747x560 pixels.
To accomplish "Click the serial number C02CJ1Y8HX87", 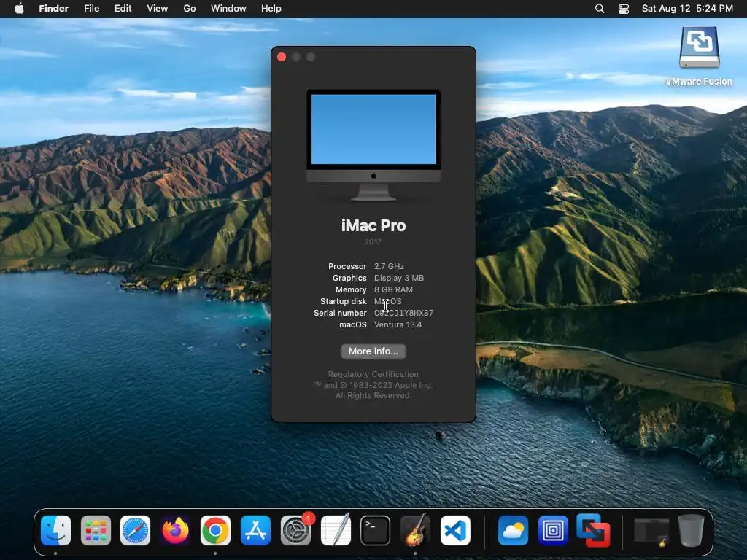I will click(403, 313).
